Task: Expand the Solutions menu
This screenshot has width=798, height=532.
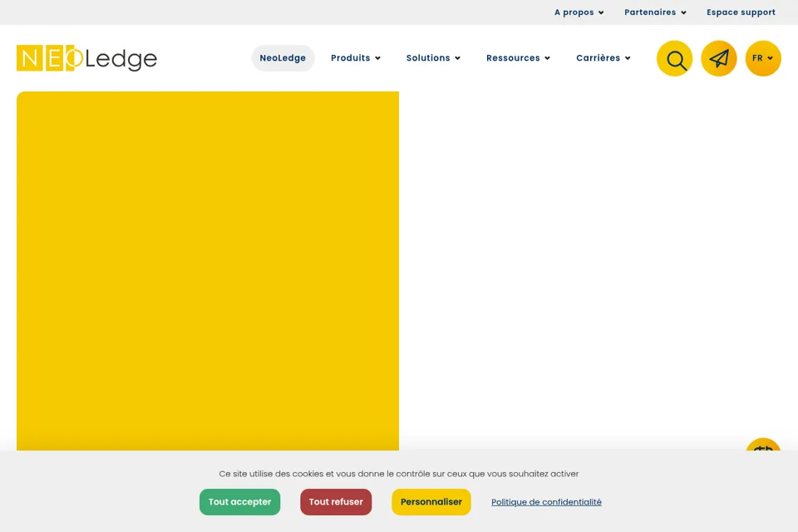Action: (433, 58)
